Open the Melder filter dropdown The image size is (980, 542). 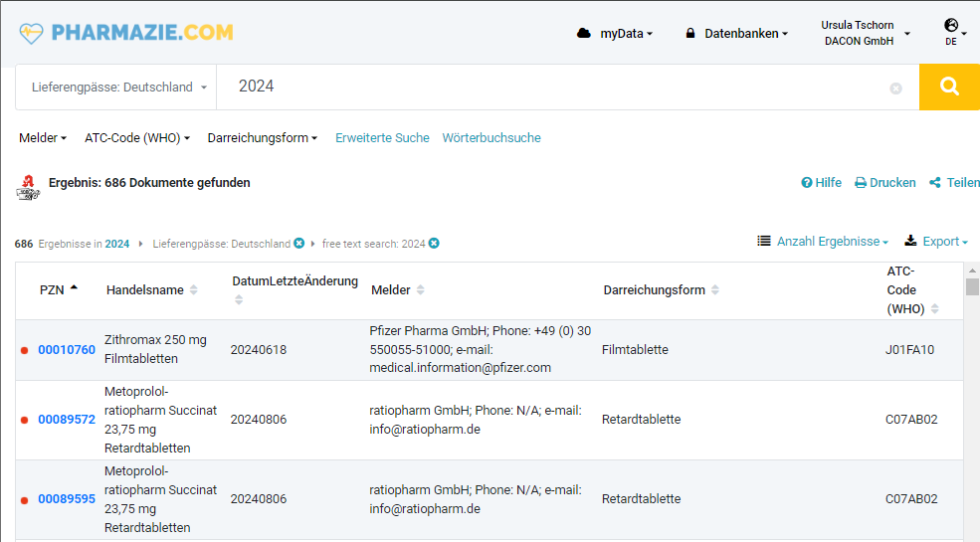(x=43, y=138)
